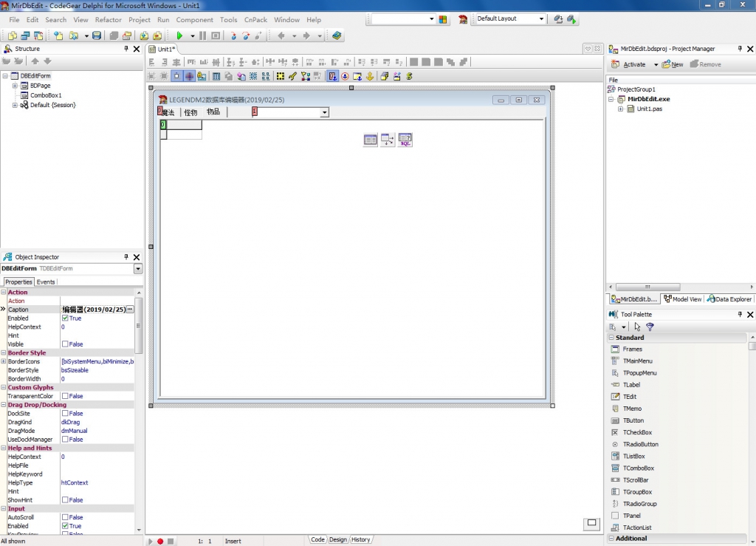Click the Save desktop layout icon
The width and height of the screenshot is (756, 546).
[558, 19]
